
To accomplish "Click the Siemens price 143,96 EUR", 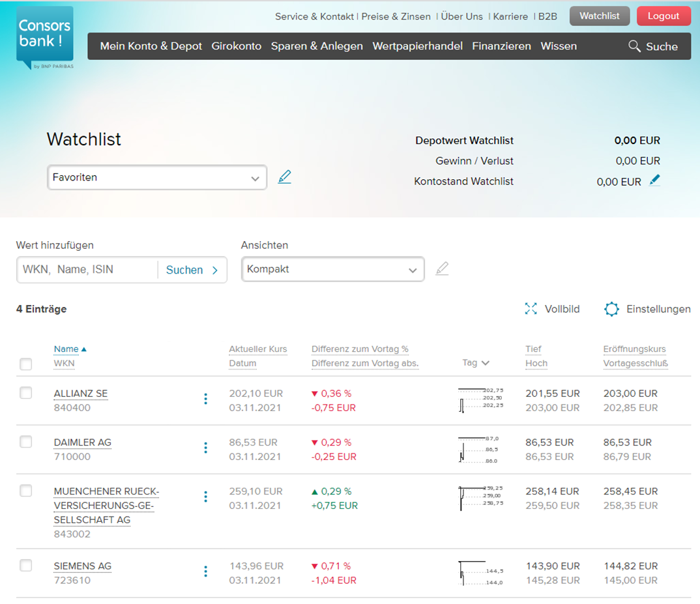I will [x=257, y=566].
